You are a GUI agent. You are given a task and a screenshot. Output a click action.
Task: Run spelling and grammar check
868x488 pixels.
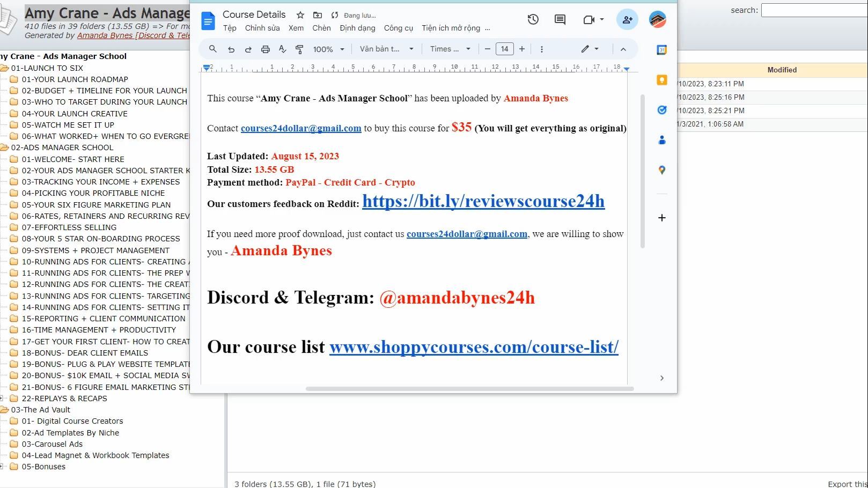(283, 49)
